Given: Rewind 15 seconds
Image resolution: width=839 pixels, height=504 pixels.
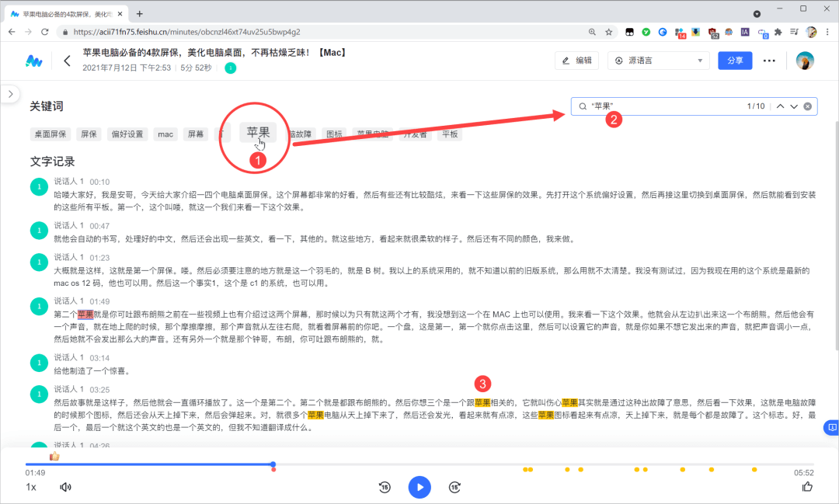Looking at the screenshot, I should (385, 487).
